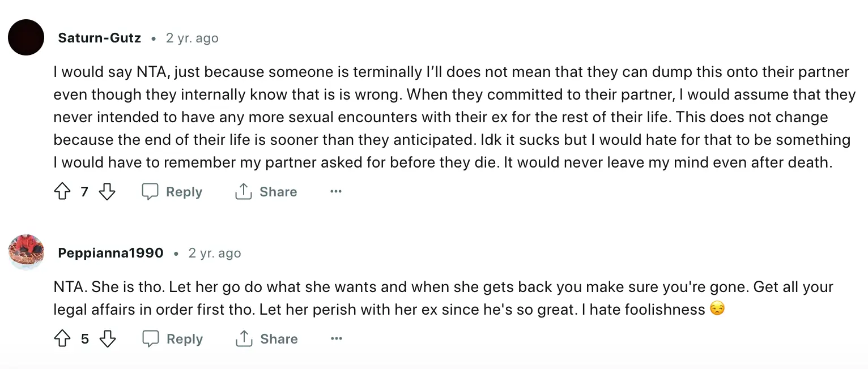Downvote the Peppianna1990 comment

click(x=108, y=339)
